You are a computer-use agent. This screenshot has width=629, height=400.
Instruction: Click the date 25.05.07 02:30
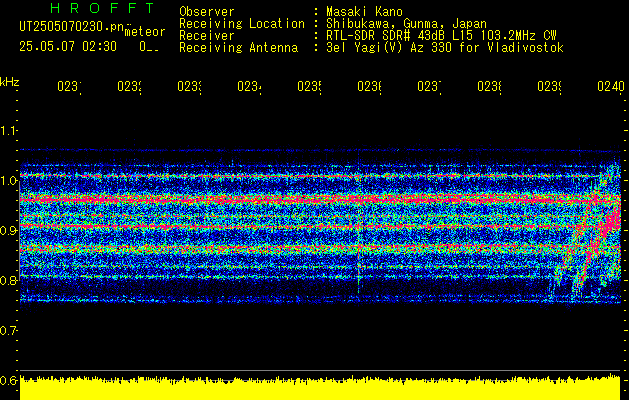point(68,47)
